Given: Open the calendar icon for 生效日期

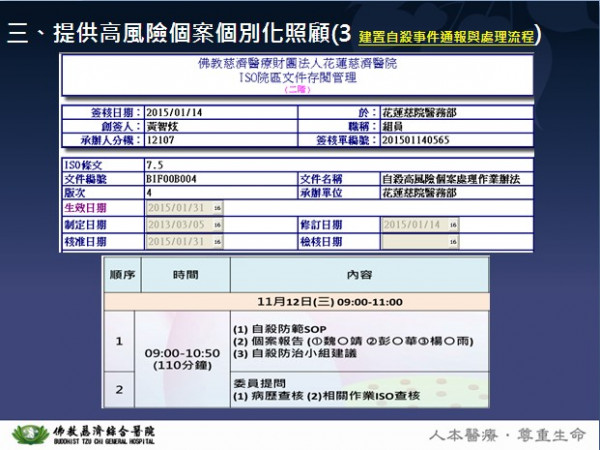Looking at the screenshot, I should (x=217, y=208).
